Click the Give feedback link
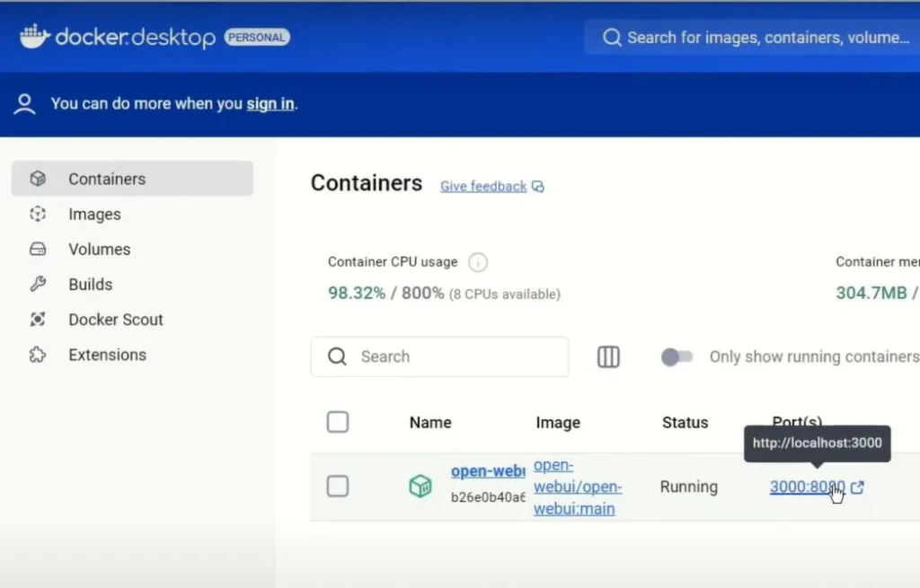 [483, 187]
